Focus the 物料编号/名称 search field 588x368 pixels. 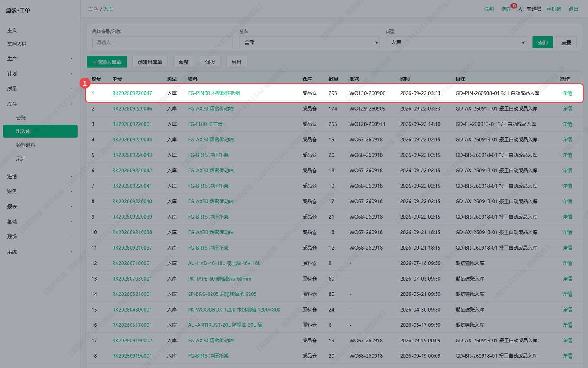click(162, 42)
